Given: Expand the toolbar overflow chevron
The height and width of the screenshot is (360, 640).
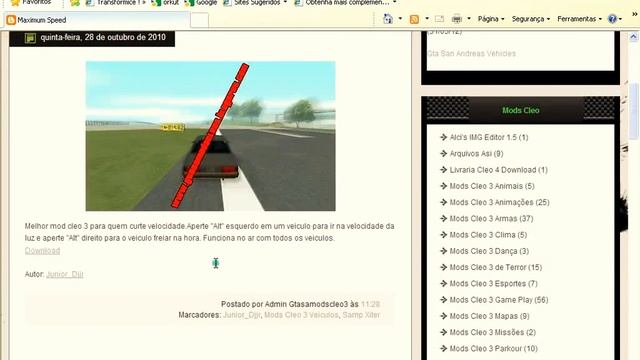Looking at the screenshot, I should click(x=635, y=14).
